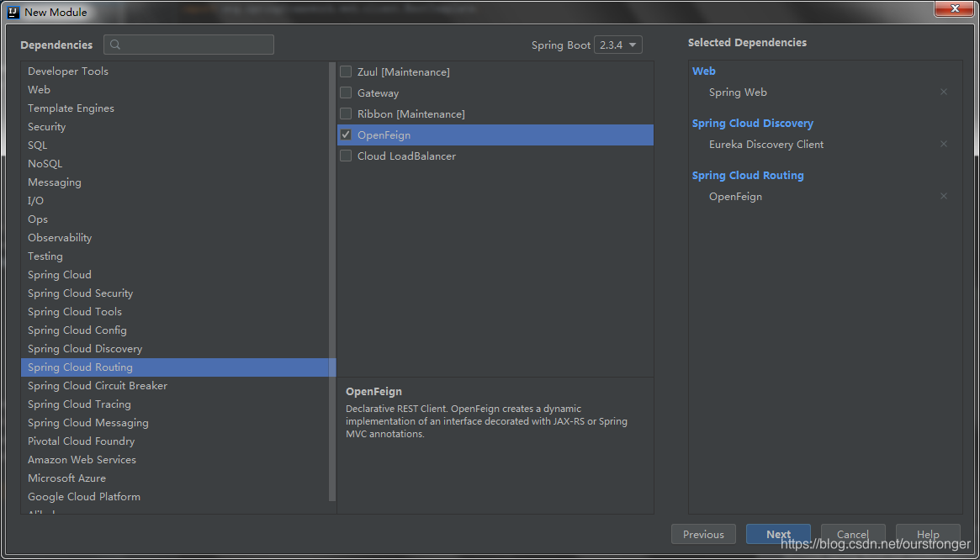Click the Next button
980x560 pixels.
pos(778,535)
